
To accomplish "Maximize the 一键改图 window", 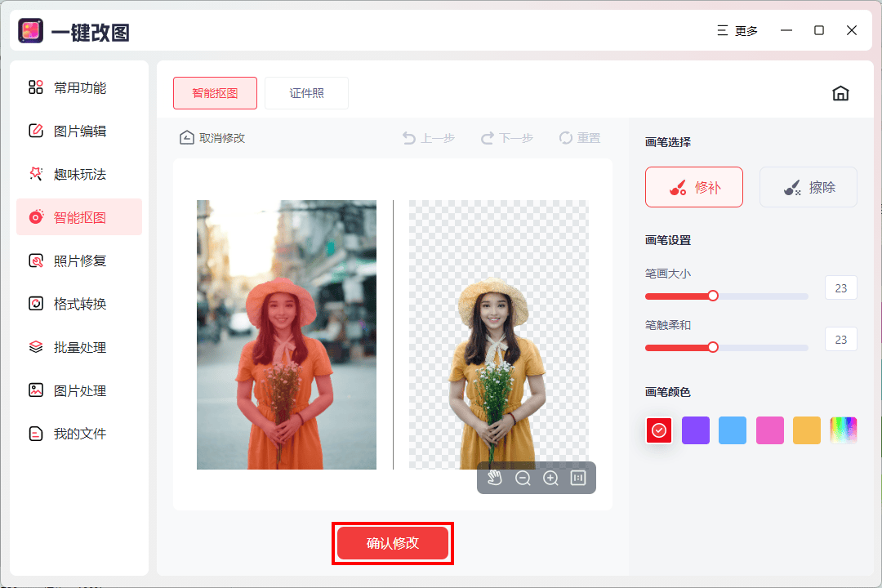I will [819, 30].
